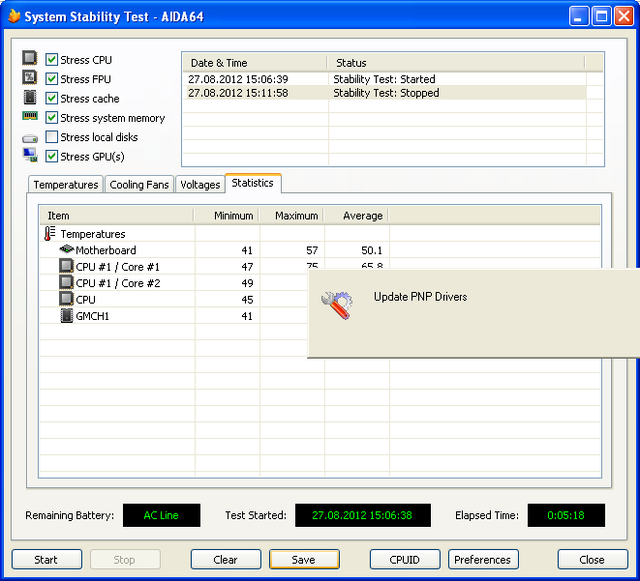Click the CPU chip icon beside Stress CPU
The height and width of the screenshot is (581, 640).
pyautogui.click(x=30, y=59)
